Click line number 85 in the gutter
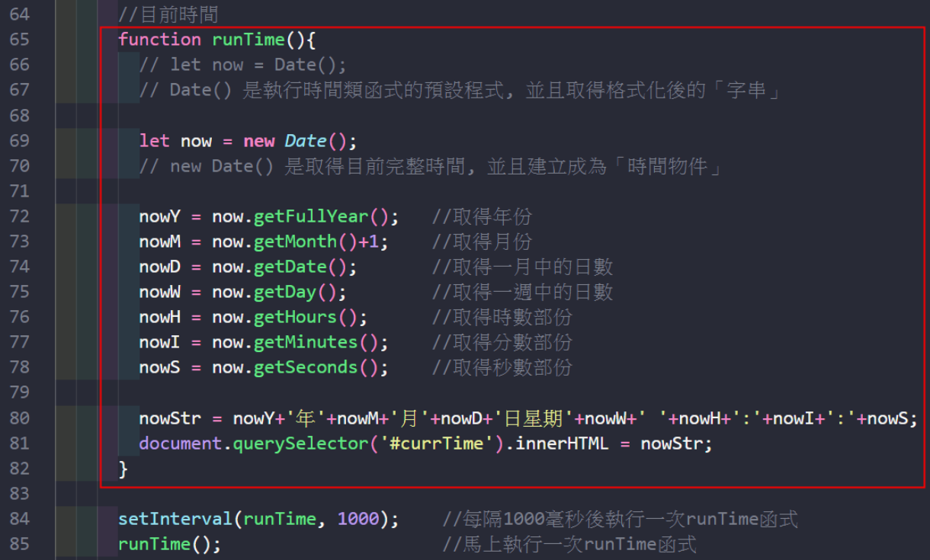This screenshot has width=930, height=560. tap(19, 544)
